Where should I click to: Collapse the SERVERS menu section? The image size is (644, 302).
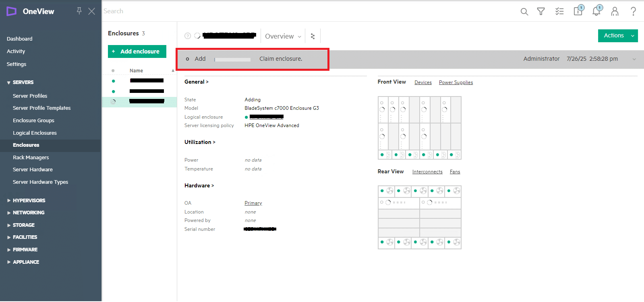pyautogui.click(x=20, y=82)
